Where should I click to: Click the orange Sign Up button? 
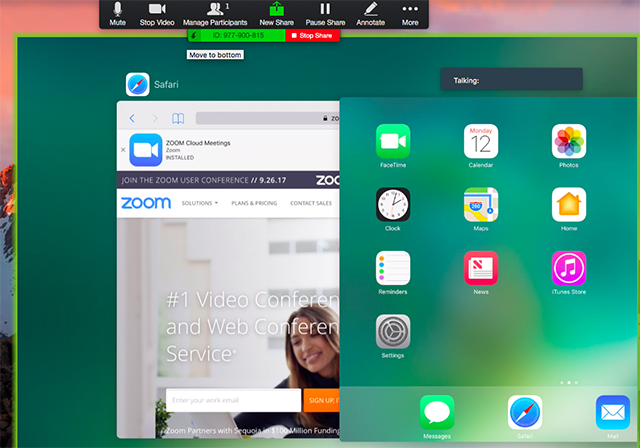point(321,400)
